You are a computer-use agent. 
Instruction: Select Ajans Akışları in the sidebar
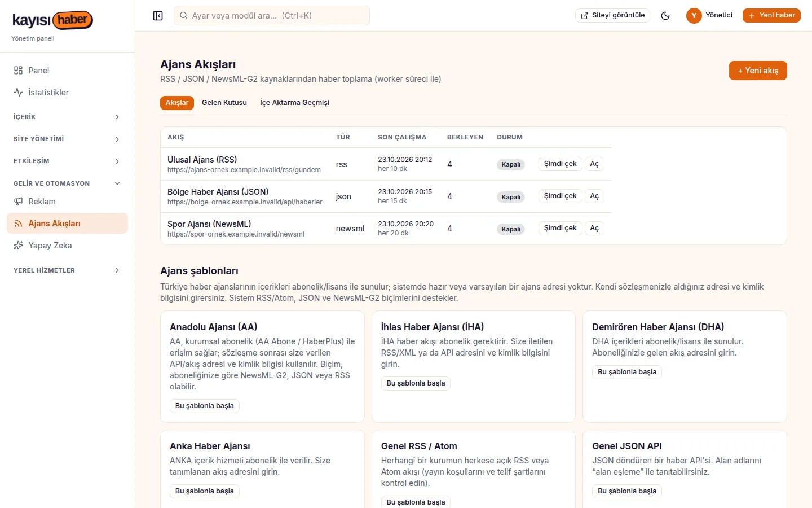[x=68, y=224]
